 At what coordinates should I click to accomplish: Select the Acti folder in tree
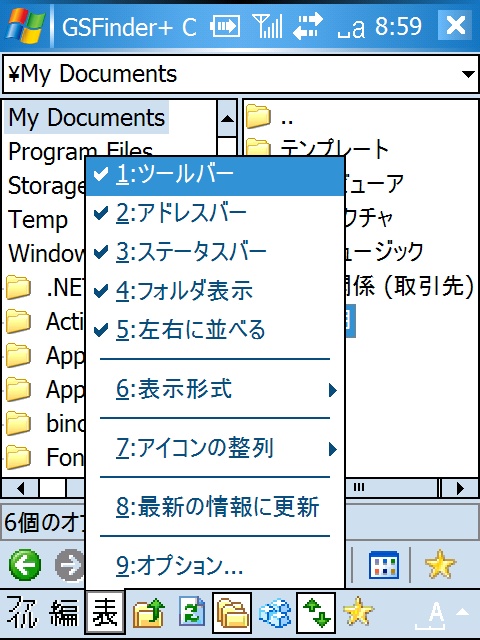pyautogui.click(x=47, y=321)
